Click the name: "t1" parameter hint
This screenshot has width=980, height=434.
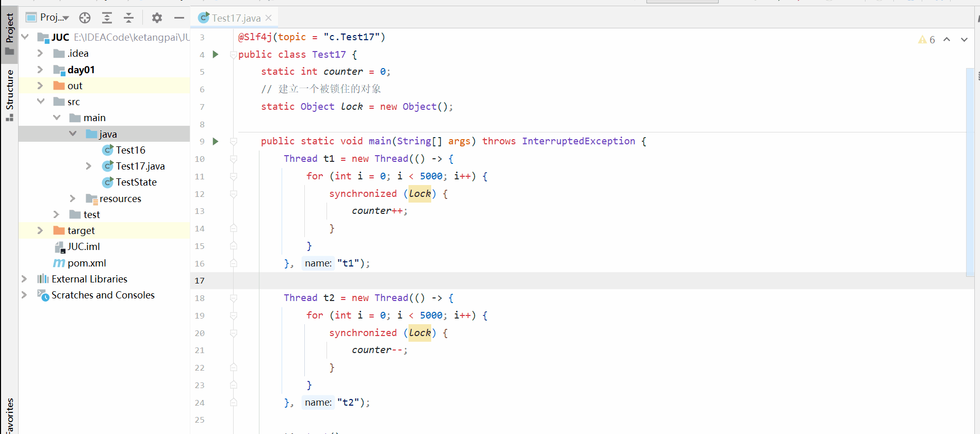[x=318, y=263]
